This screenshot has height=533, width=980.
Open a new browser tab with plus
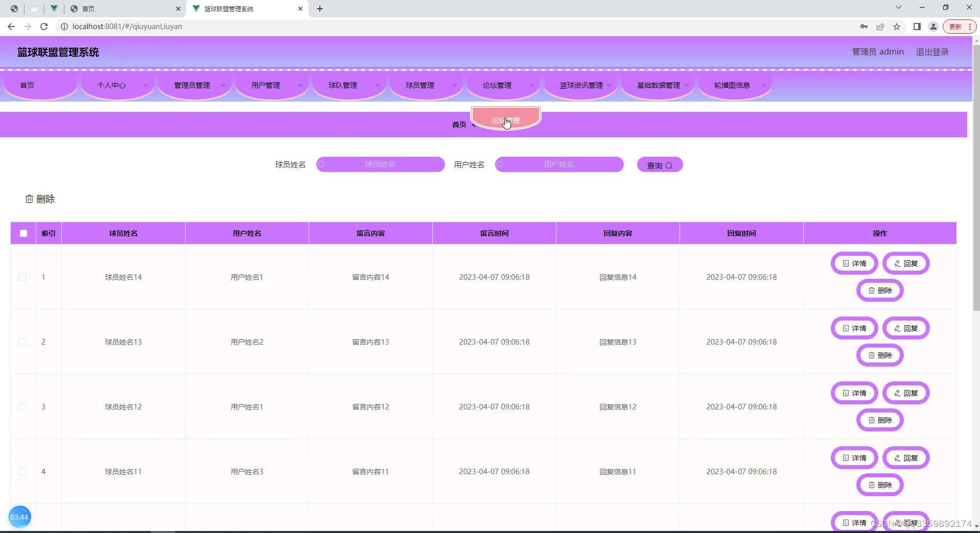(x=320, y=9)
